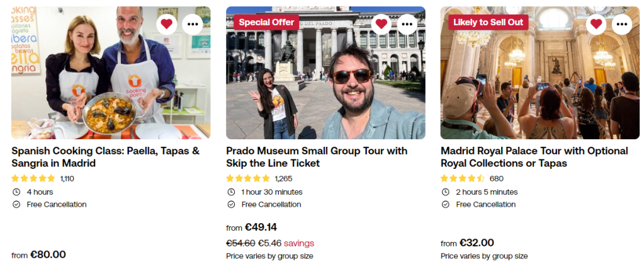The image size is (644, 271).
Task: Open Spanish Cooking Class: Paella, Tapas & Sangria title
Action: point(105,157)
